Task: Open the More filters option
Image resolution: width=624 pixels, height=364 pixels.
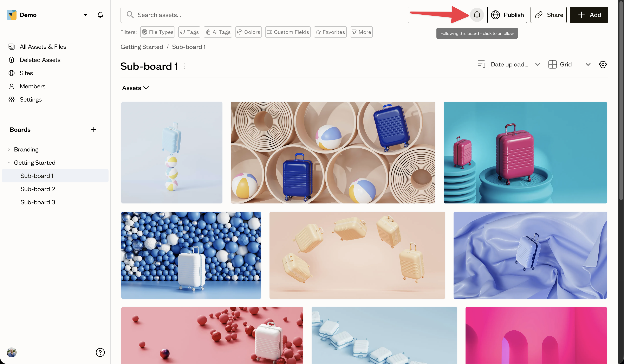Action: 361,32
